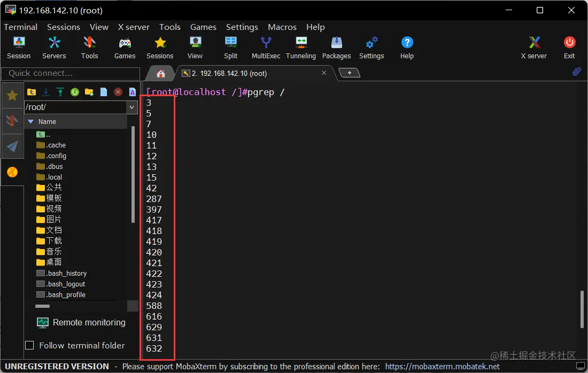Open the Packages toolbar icon
The image size is (588, 373).
[336, 48]
